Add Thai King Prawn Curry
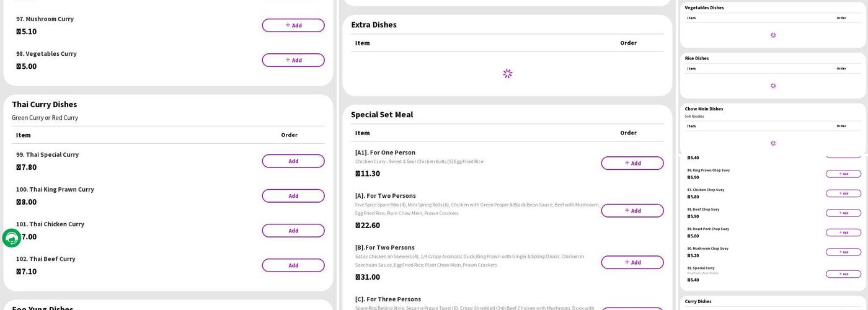The image size is (868, 310). [x=293, y=196]
